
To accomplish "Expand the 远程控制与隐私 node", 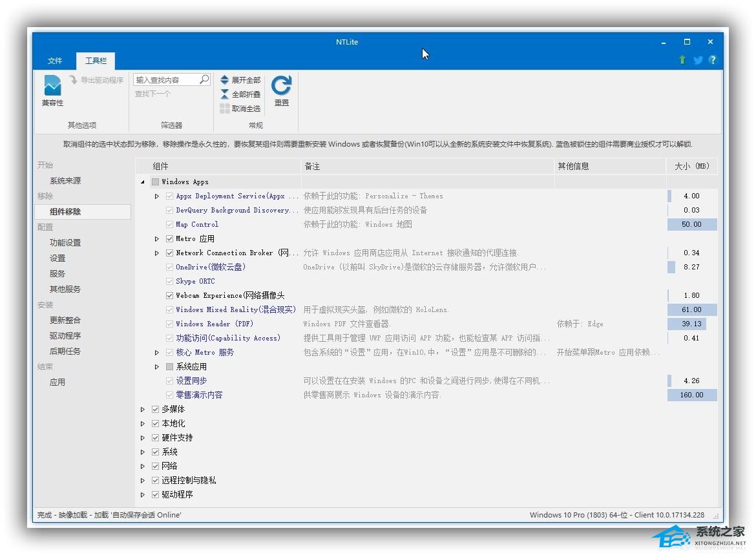I will [x=143, y=480].
